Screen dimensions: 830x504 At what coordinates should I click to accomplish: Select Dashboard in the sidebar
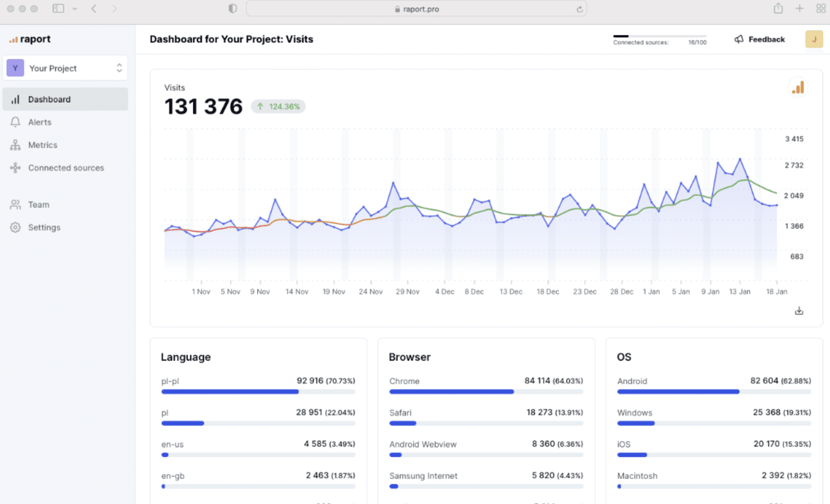[x=65, y=99]
